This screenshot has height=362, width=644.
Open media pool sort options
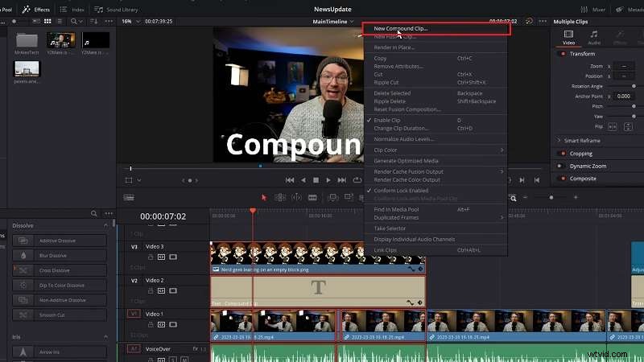(x=94, y=21)
